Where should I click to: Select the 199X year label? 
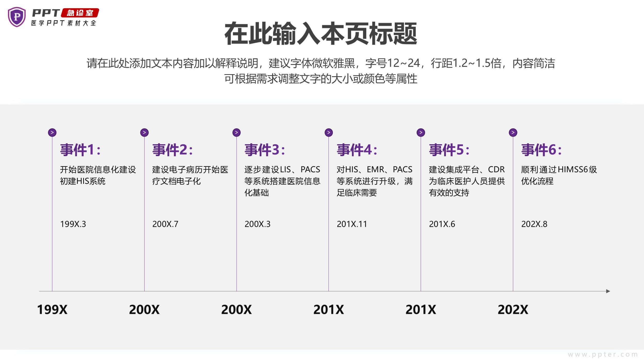(x=52, y=309)
